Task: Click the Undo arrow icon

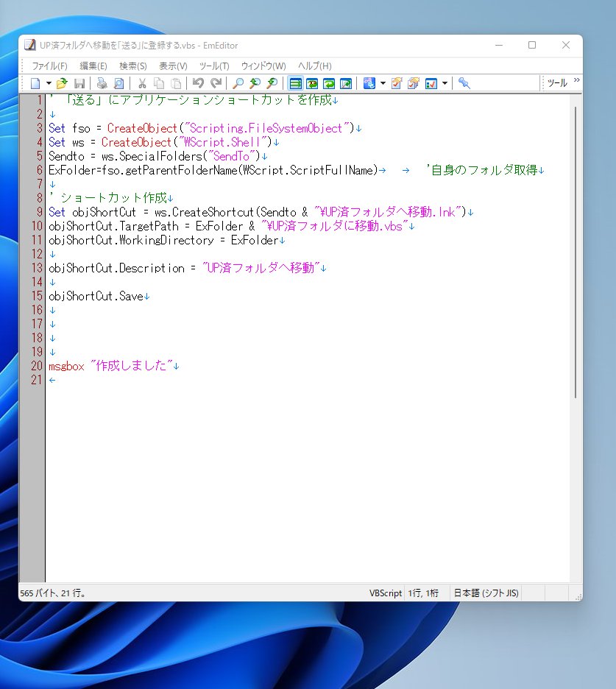Action: (198, 83)
